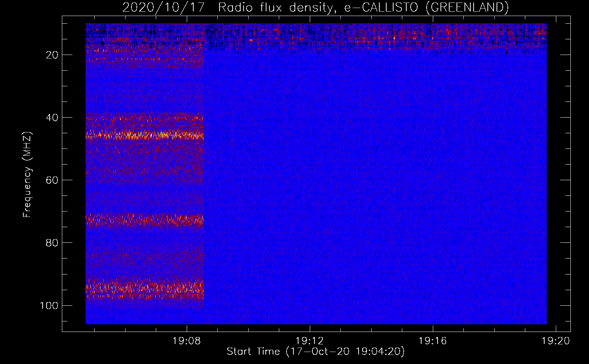The width and height of the screenshot is (589, 364).
Task: Click the 19:20 time tick label
Action: (556, 341)
